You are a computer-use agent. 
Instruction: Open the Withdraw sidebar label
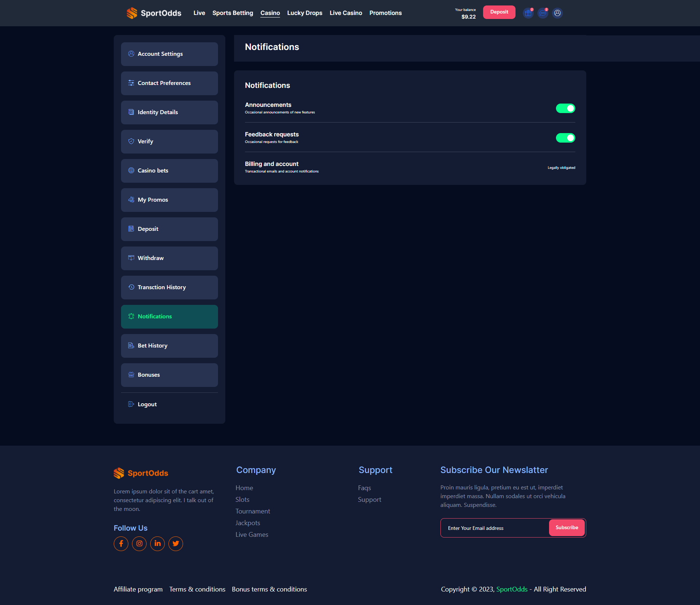point(151,258)
